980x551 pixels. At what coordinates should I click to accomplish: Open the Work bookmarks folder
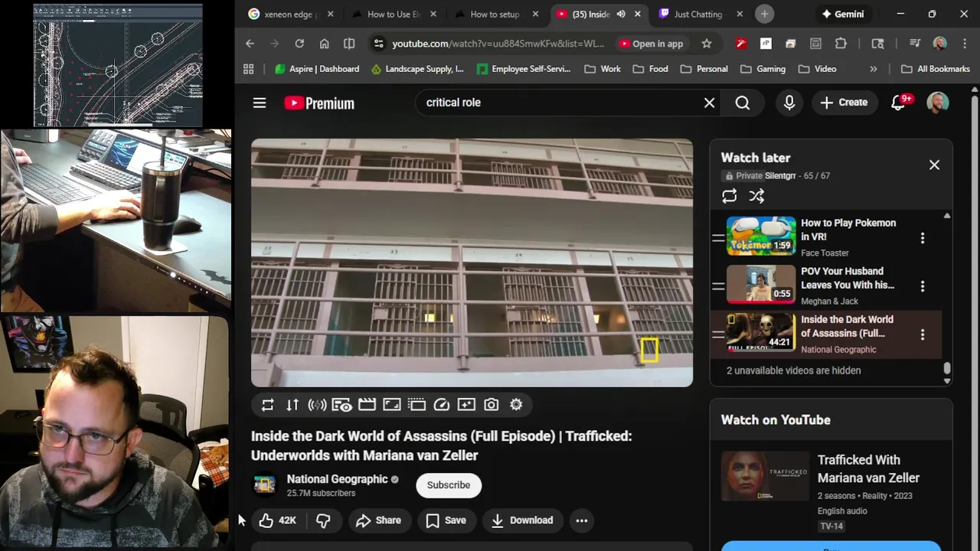click(602, 69)
